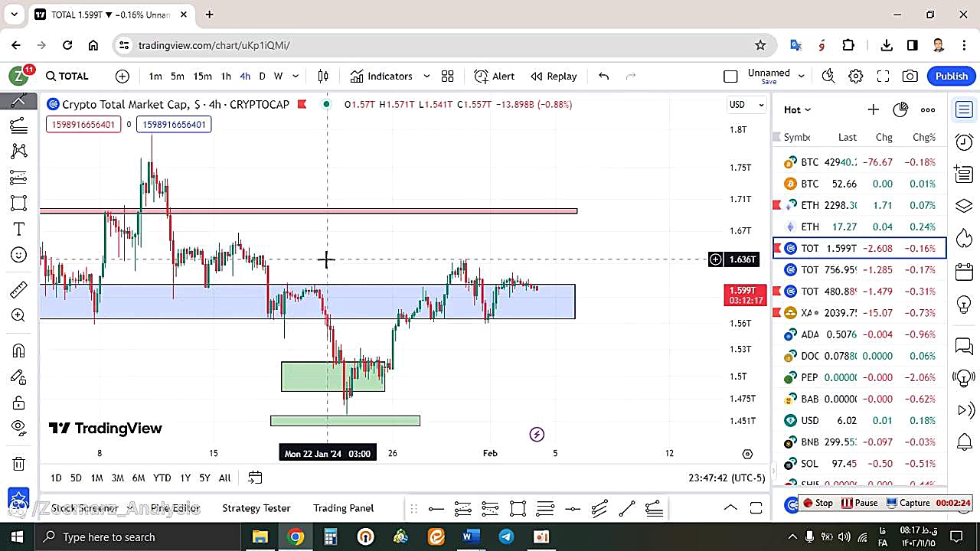Select the trend line drawing tool
980x551 pixels.
click(18, 99)
